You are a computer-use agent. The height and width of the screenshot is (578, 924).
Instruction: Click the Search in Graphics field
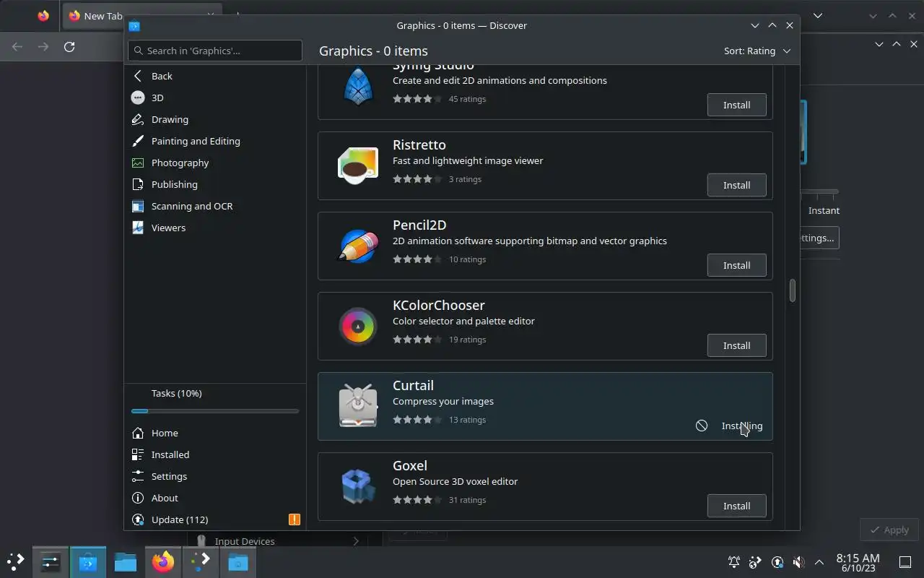point(215,51)
